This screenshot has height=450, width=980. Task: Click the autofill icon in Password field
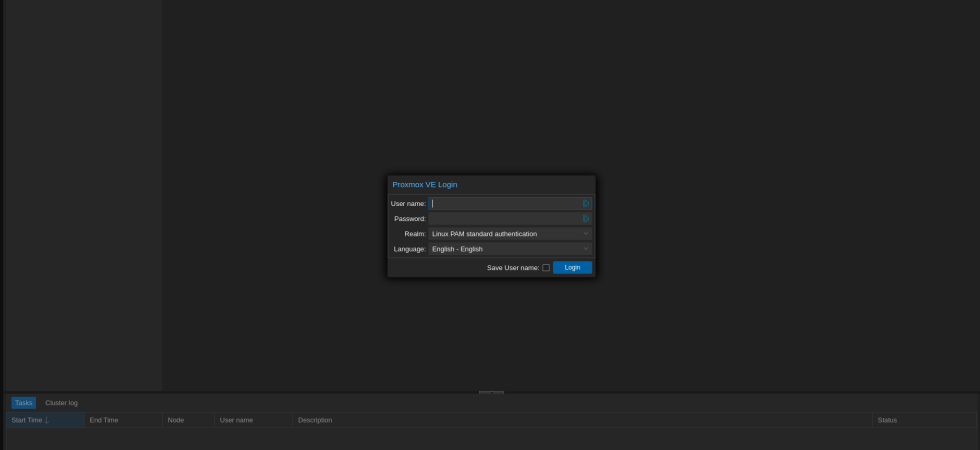[586, 219]
